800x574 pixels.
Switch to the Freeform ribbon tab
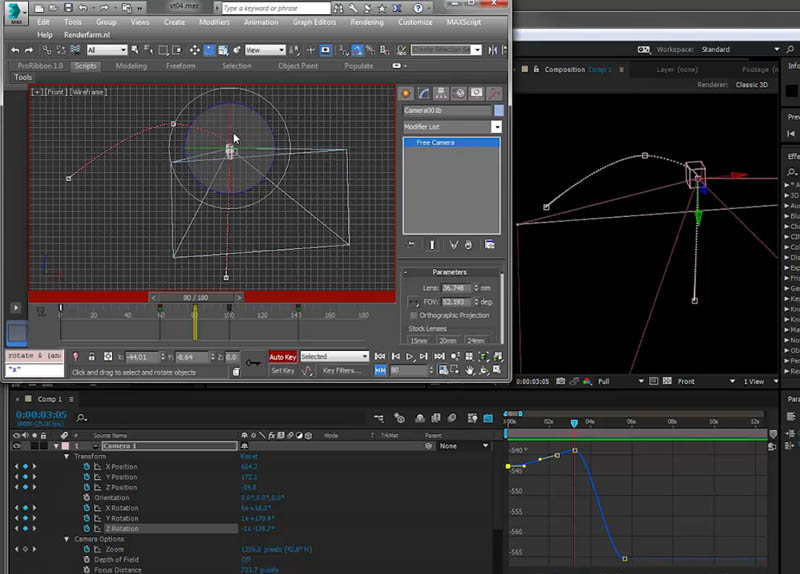pos(180,66)
